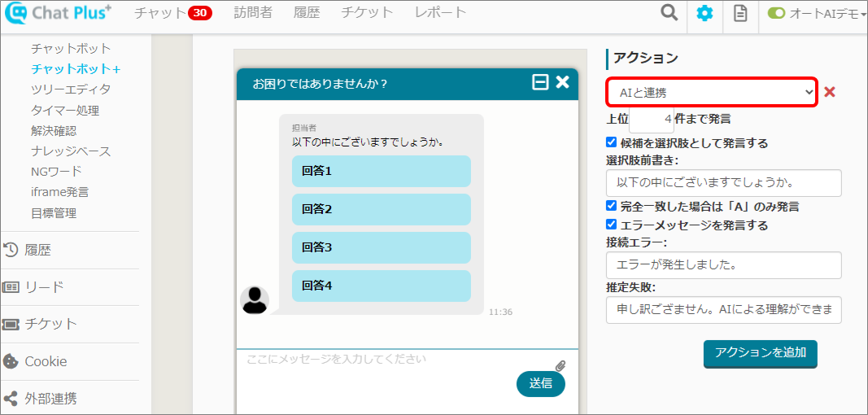Click the アクションを追加 button

coord(760,353)
